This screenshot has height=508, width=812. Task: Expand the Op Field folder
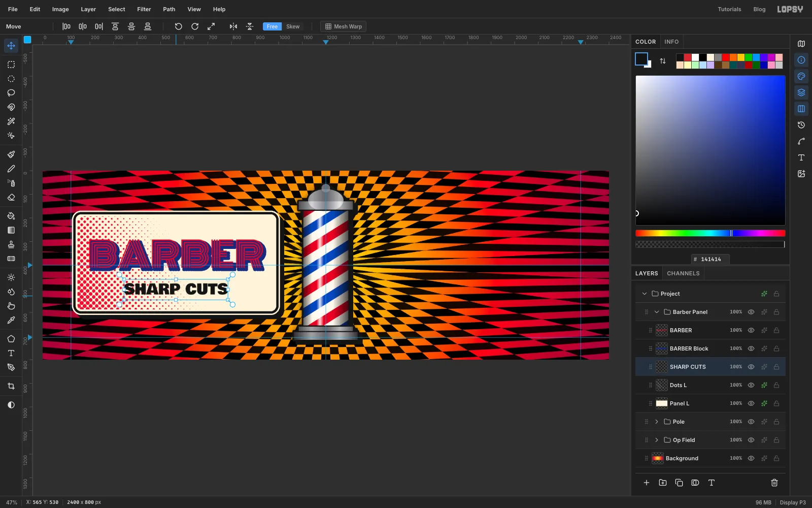point(657,440)
